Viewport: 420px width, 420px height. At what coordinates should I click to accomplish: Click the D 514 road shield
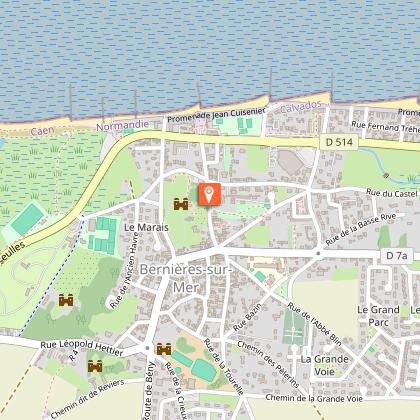click(x=339, y=142)
